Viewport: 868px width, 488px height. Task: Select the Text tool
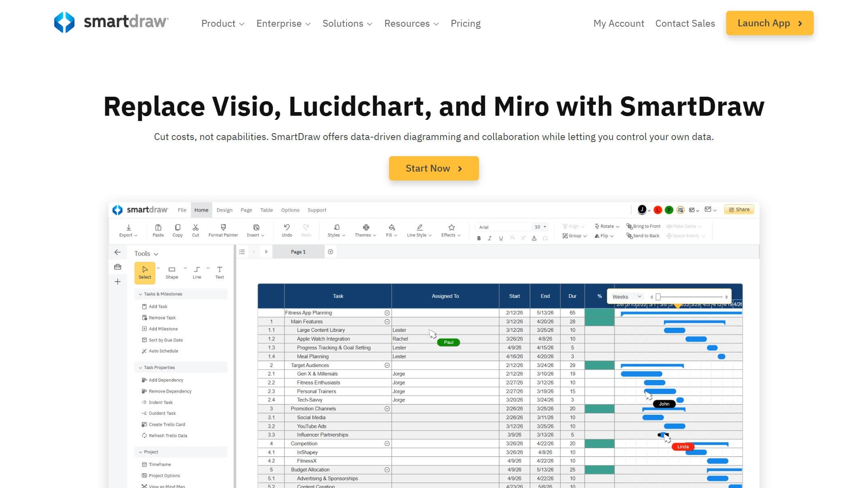coord(219,272)
